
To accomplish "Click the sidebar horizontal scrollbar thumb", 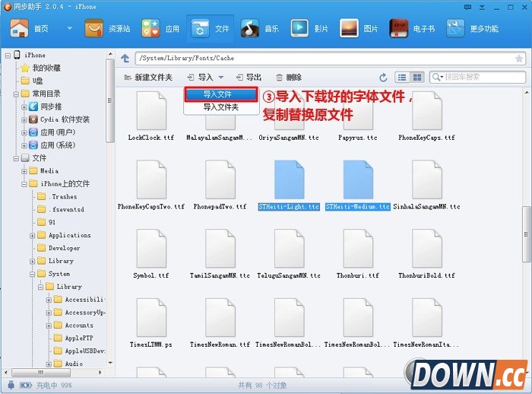I will click(x=40, y=373).
